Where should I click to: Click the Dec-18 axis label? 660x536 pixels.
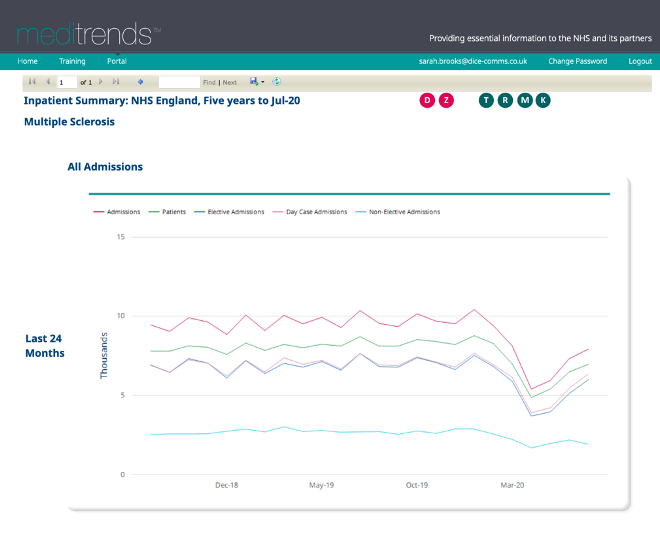[226, 485]
